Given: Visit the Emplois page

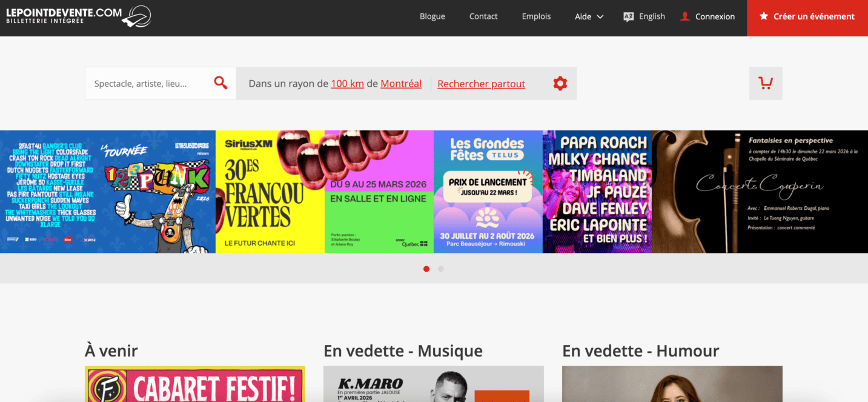Looking at the screenshot, I should [535, 16].
